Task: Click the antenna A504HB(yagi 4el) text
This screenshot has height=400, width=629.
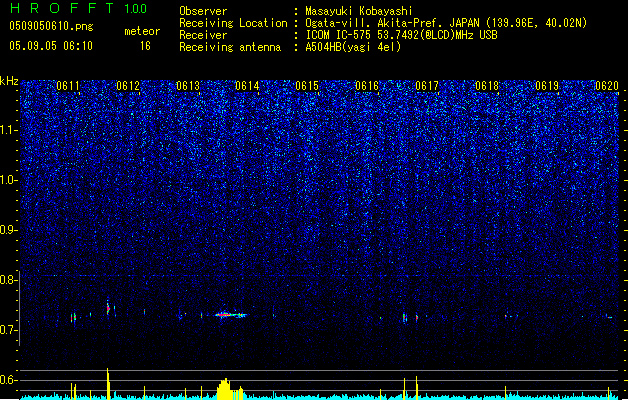Action: click(x=353, y=47)
